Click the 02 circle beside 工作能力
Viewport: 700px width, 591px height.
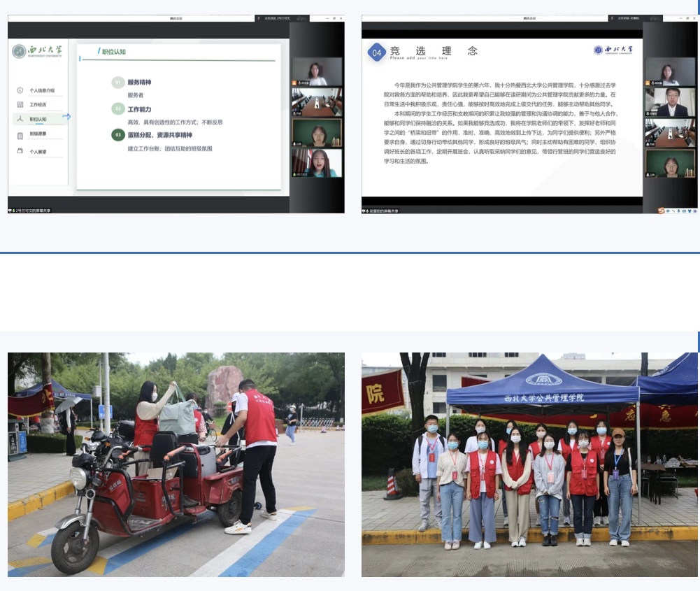tap(118, 108)
